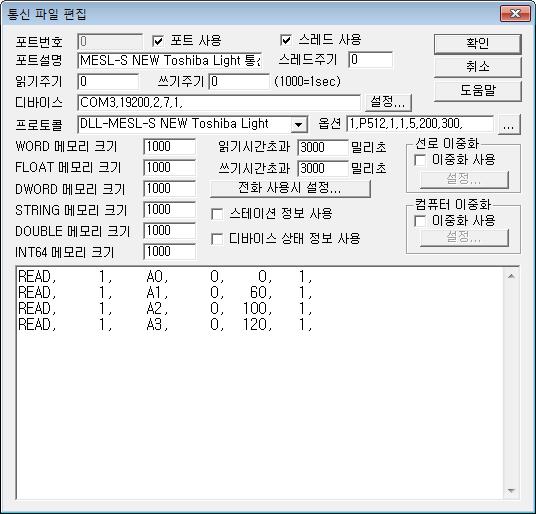Click the value 100 in the A2 row
536x514 pixels.
tap(255, 309)
